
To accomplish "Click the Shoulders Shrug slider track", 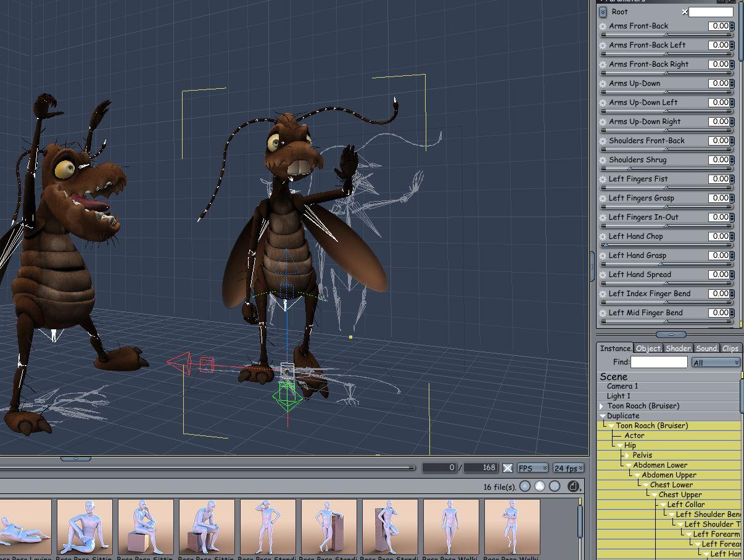I will point(666,168).
